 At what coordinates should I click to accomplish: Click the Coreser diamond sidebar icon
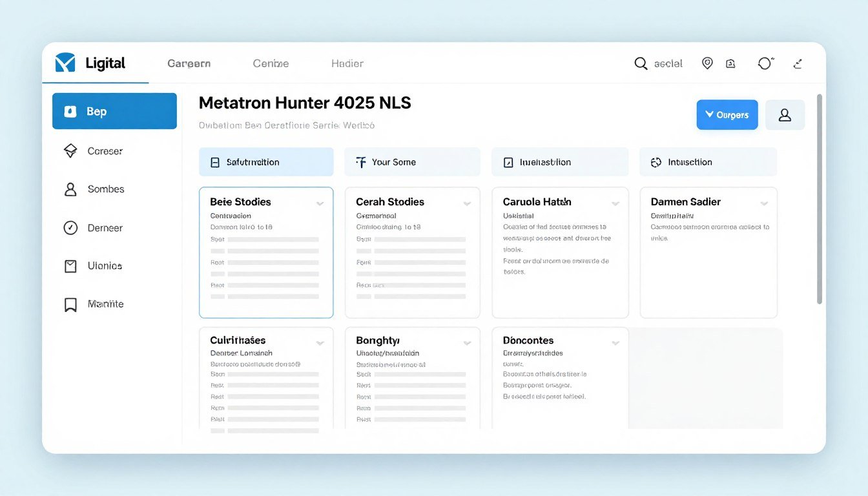(70, 151)
